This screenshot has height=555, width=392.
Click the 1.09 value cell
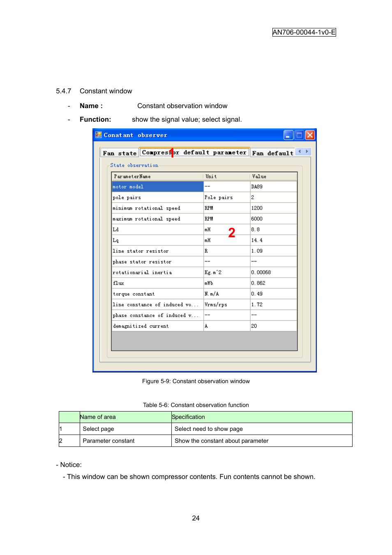[x=273, y=251]
